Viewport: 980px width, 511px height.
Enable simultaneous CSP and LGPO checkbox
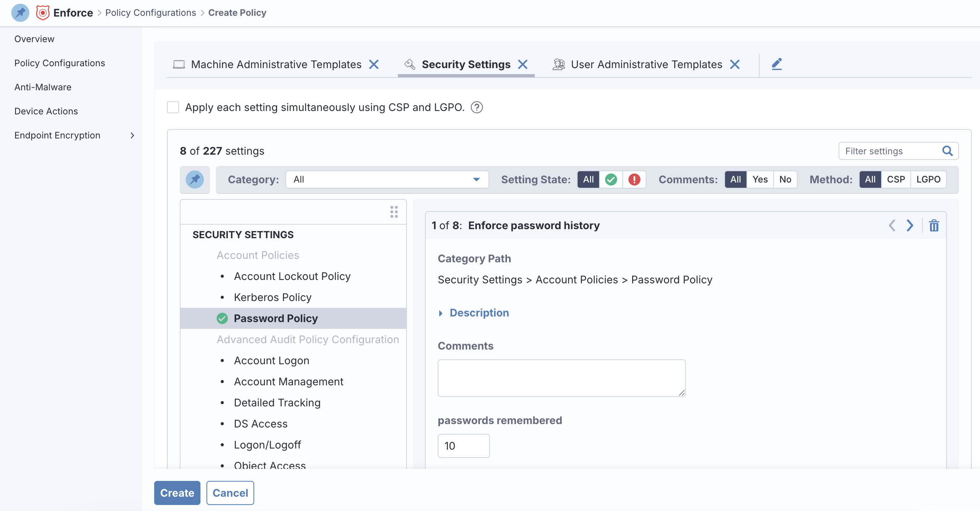tap(173, 107)
